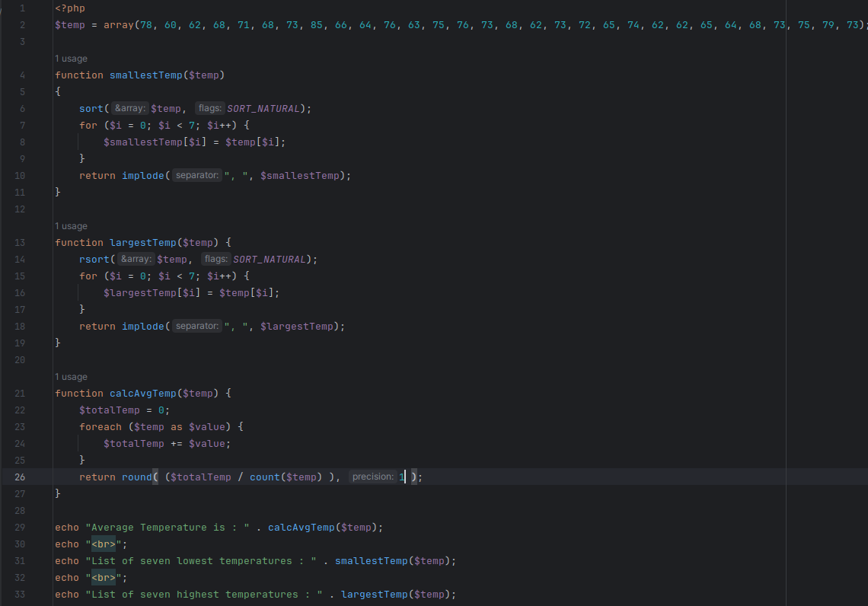Click the '1 usage' hint above largestTemp function
The width and height of the screenshot is (868, 606).
(x=71, y=226)
